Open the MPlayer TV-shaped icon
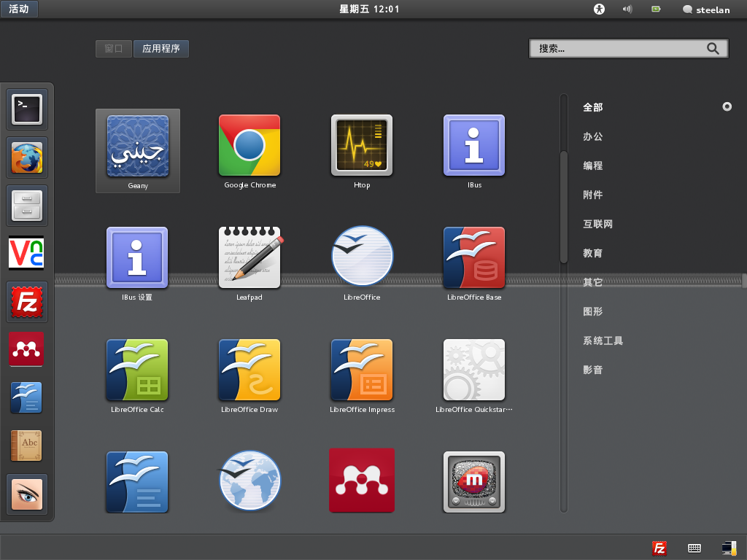Image resolution: width=747 pixels, height=560 pixels. (x=474, y=482)
